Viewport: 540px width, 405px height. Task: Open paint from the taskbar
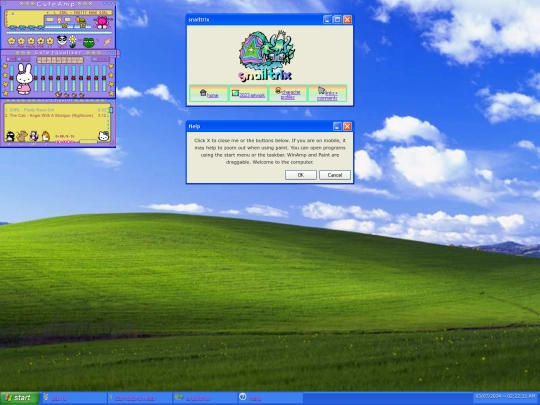pos(74,398)
